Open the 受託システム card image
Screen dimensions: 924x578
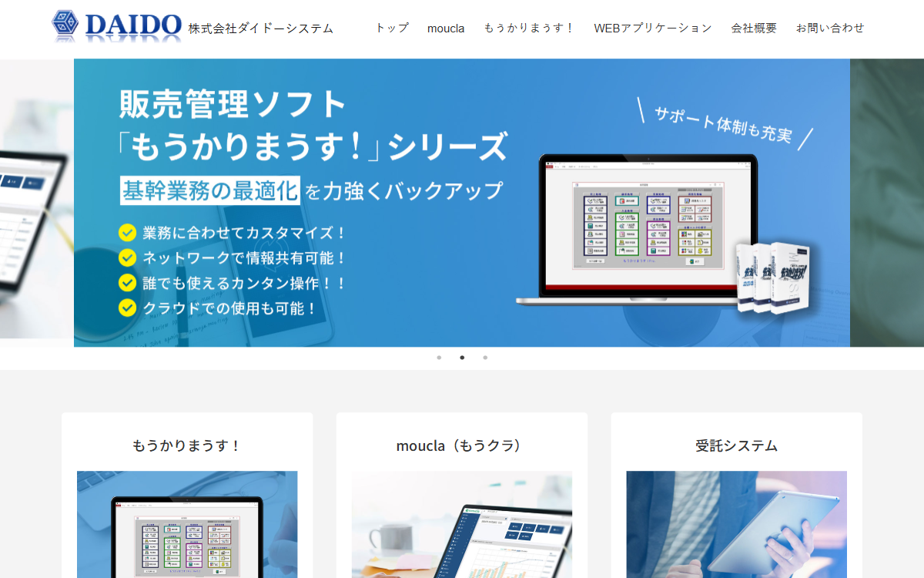737,525
